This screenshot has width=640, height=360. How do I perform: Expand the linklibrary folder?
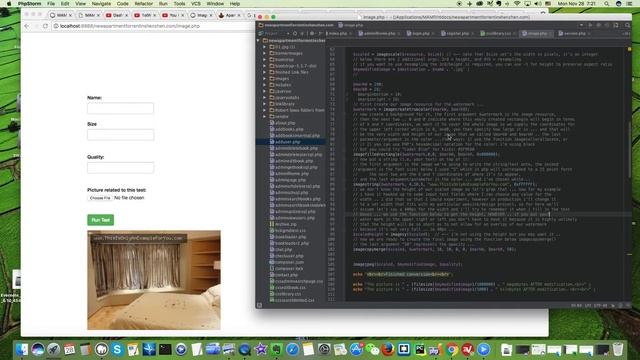(x=264, y=104)
